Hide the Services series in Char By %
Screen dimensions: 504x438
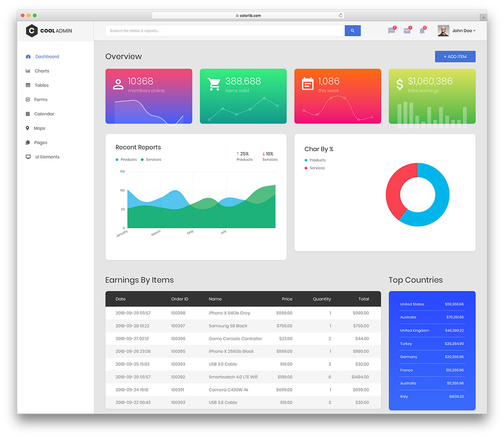click(314, 168)
